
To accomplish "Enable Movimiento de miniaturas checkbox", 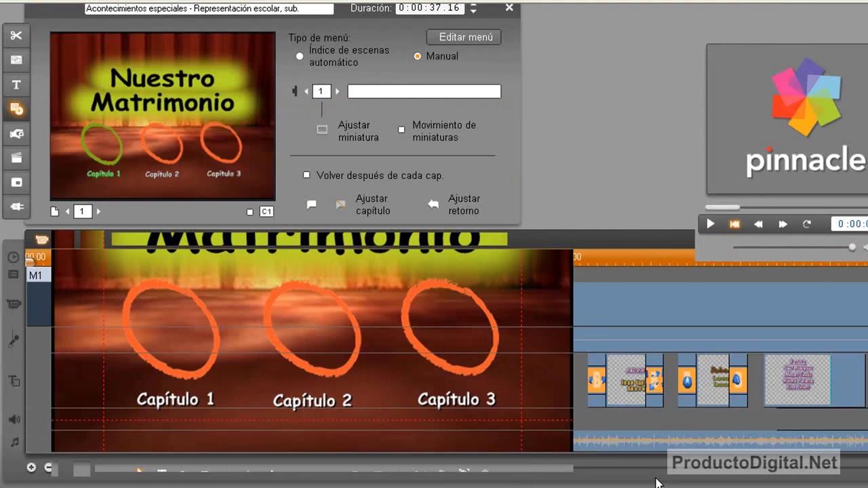I will coord(401,129).
